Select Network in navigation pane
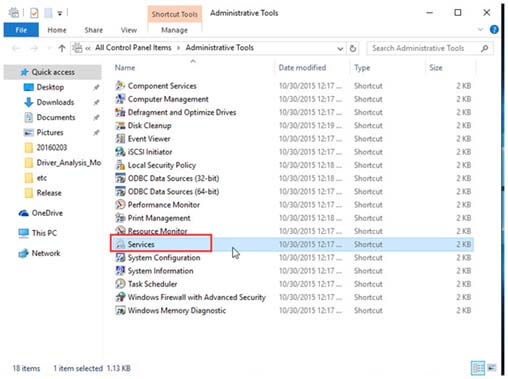The image size is (508, 379). 46,253
